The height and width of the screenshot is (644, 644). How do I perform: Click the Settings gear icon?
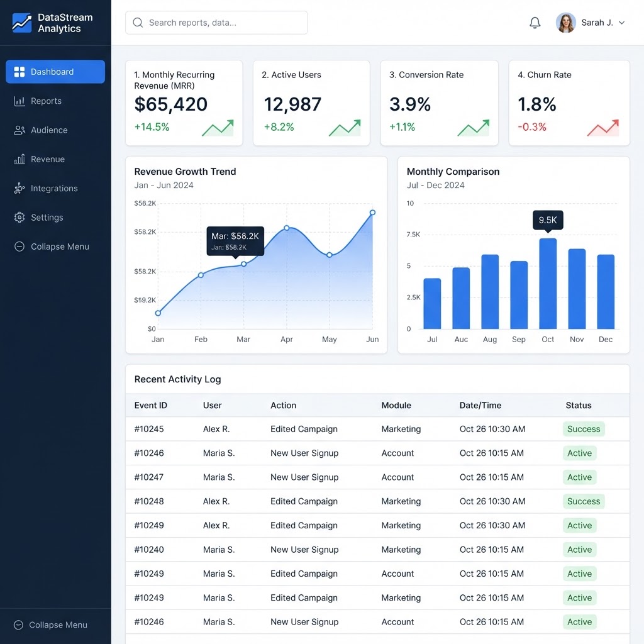(19, 218)
